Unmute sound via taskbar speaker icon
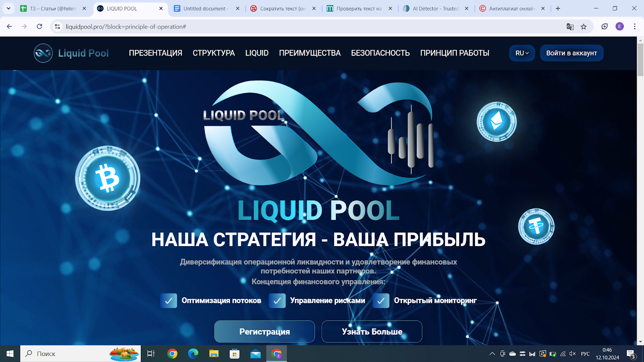The height and width of the screenshot is (362, 644). [573, 354]
